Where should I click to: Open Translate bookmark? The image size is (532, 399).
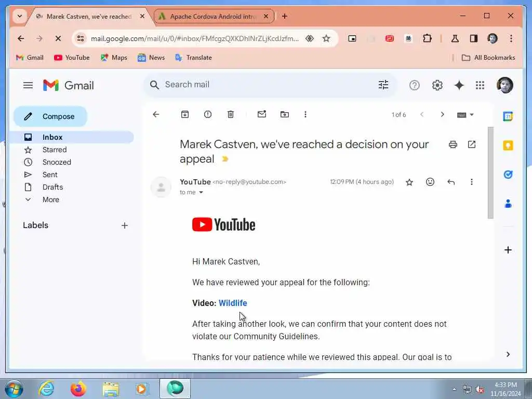(193, 58)
